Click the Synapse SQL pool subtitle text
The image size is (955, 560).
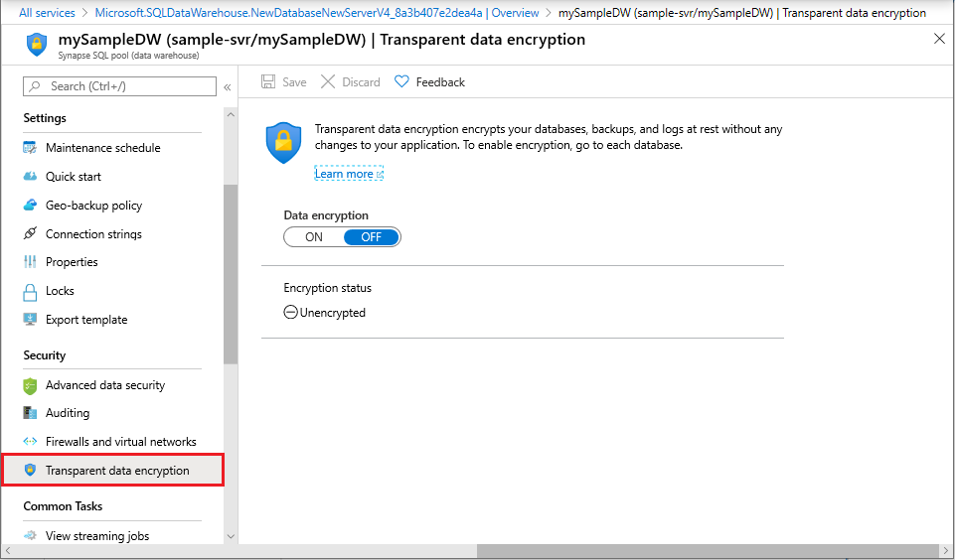tap(128, 56)
